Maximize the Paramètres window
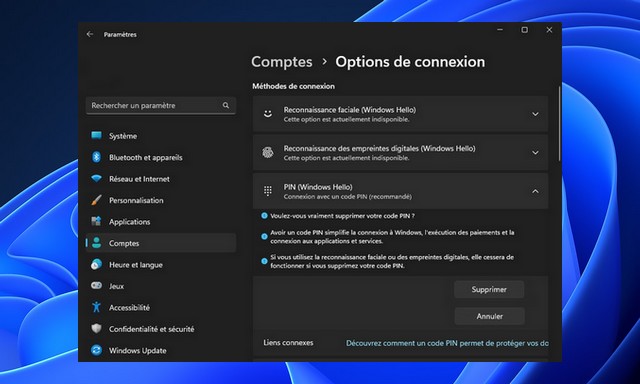This screenshot has height=384, width=640. 524,30
